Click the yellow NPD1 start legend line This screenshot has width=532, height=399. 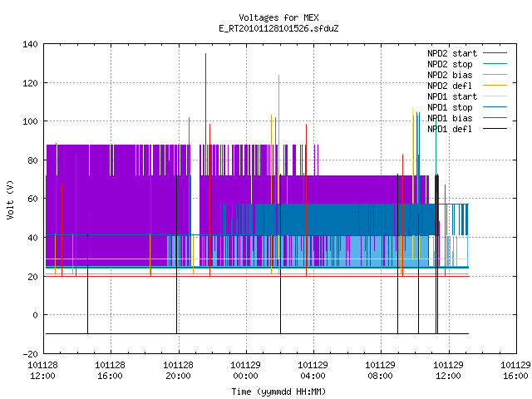495,96
